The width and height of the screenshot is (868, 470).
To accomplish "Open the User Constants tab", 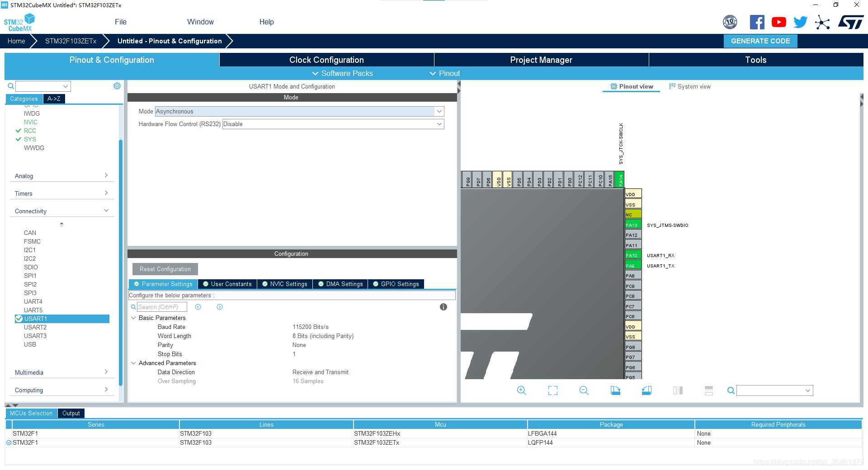I will coord(227,284).
